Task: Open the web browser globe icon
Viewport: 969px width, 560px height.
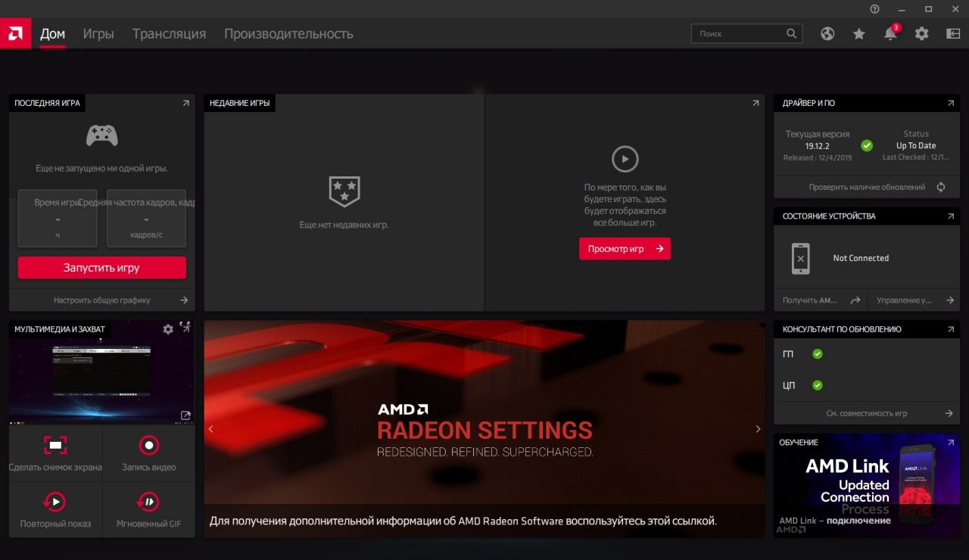Action: tap(827, 33)
